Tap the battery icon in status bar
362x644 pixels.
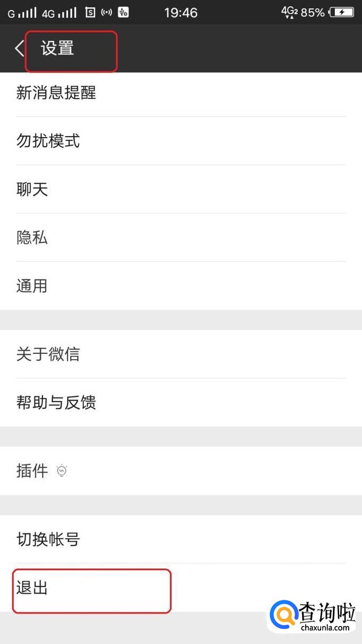(341, 12)
